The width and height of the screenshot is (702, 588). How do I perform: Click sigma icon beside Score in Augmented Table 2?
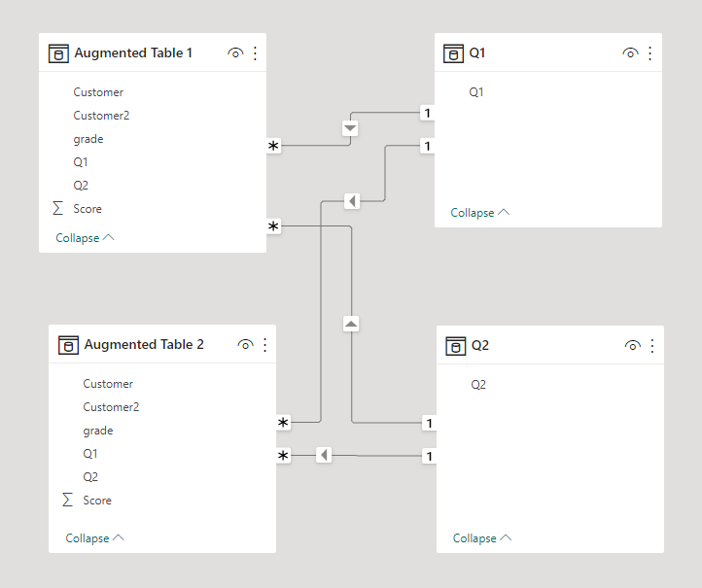[68, 500]
